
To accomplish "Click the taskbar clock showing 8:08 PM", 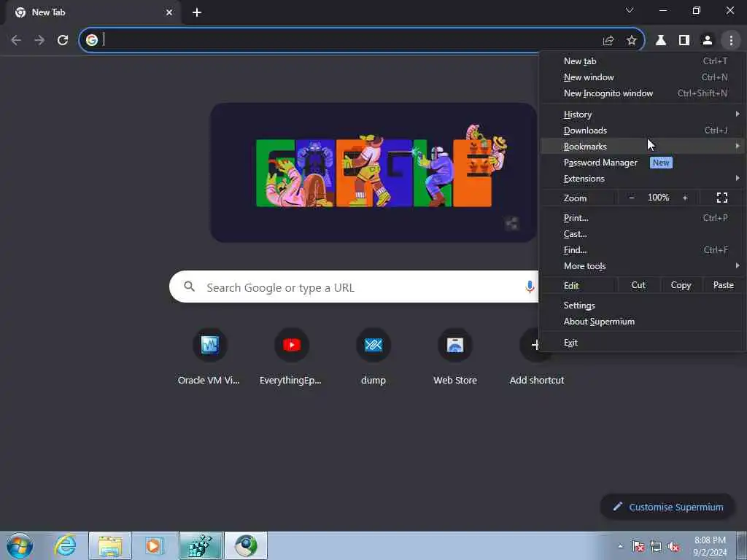I will point(710,546).
